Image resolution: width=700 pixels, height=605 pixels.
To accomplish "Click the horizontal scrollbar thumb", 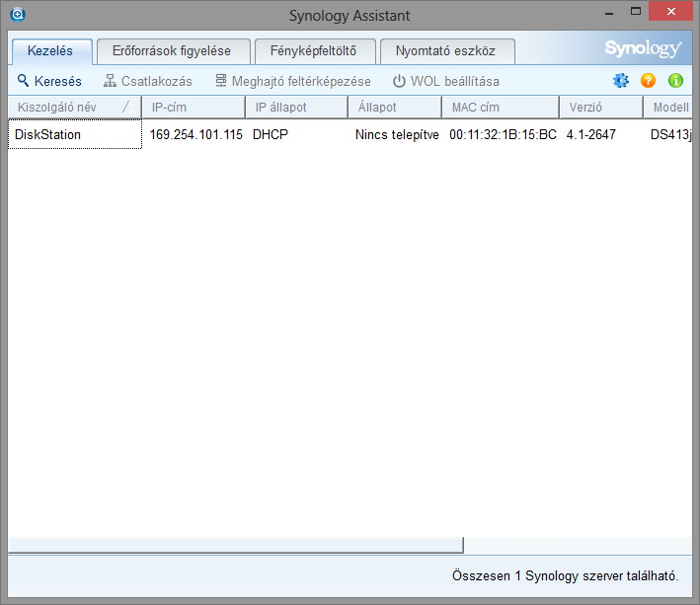I will (x=236, y=545).
